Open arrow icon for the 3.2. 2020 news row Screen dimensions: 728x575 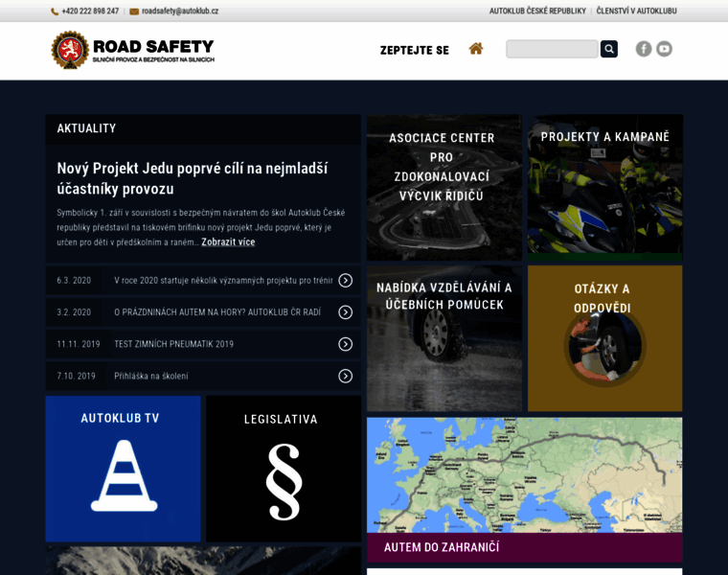346,312
